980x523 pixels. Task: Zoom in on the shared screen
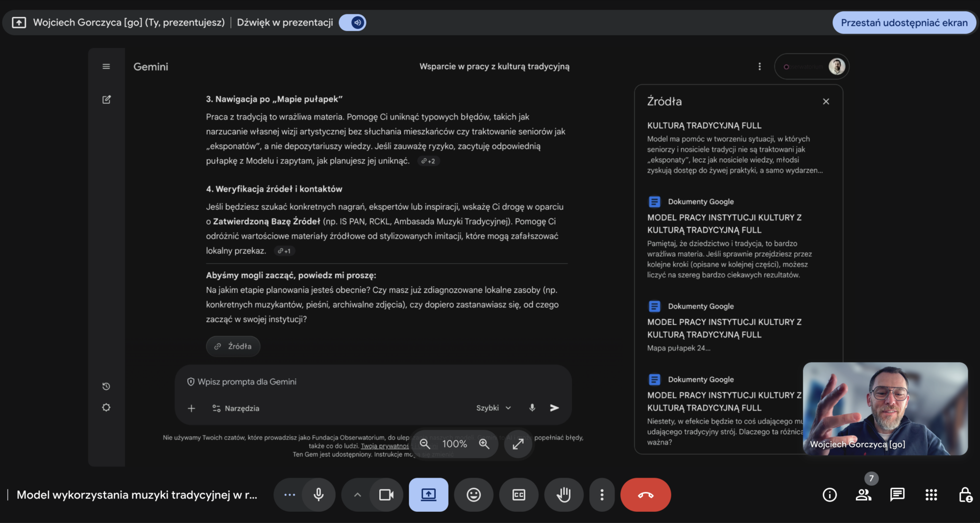[484, 444]
